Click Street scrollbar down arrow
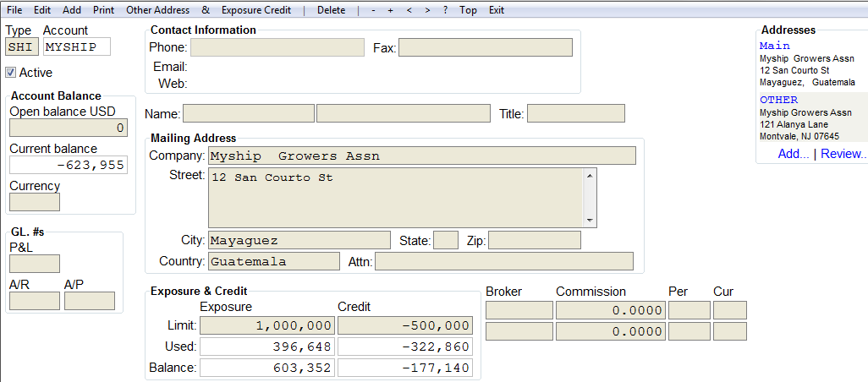 click(591, 220)
